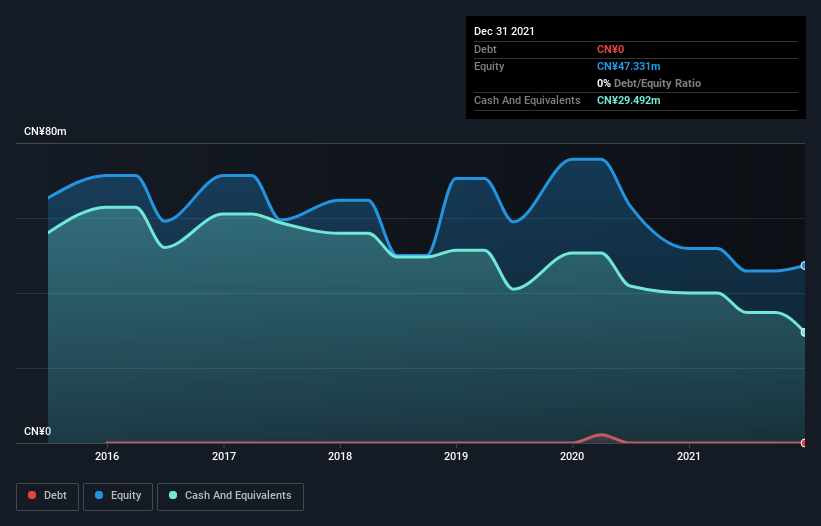The width and height of the screenshot is (821, 526).
Task: Toggle the Equity legend button
Action: (118, 496)
